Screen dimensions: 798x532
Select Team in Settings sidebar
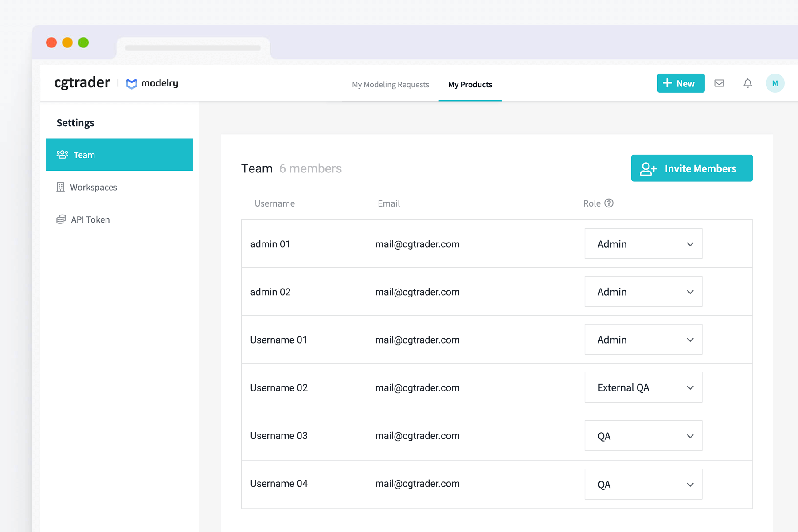(119, 155)
